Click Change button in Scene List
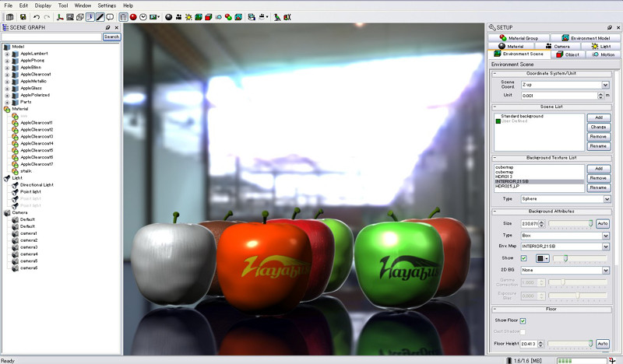The image size is (623, 364). pos(597,127)
